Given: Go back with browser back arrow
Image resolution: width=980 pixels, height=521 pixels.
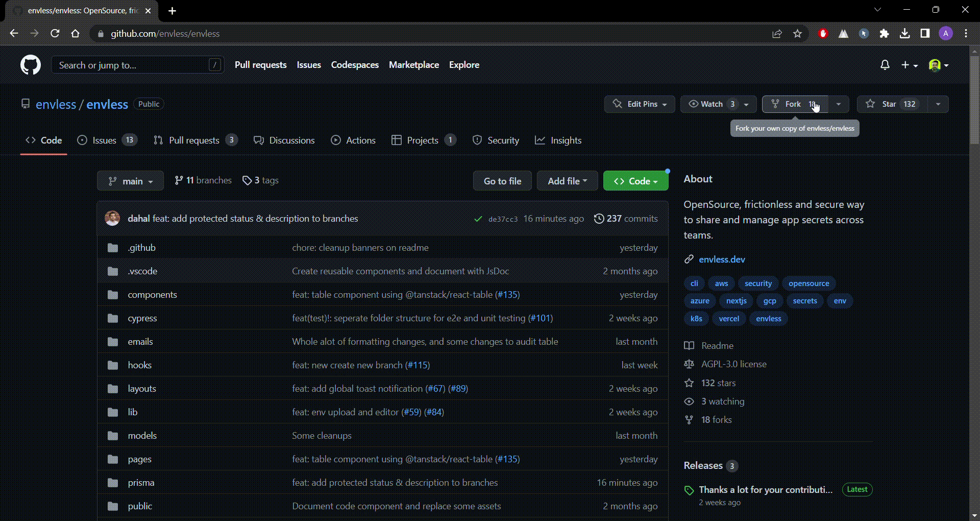Looking at the screenshot, I should 14,34.
